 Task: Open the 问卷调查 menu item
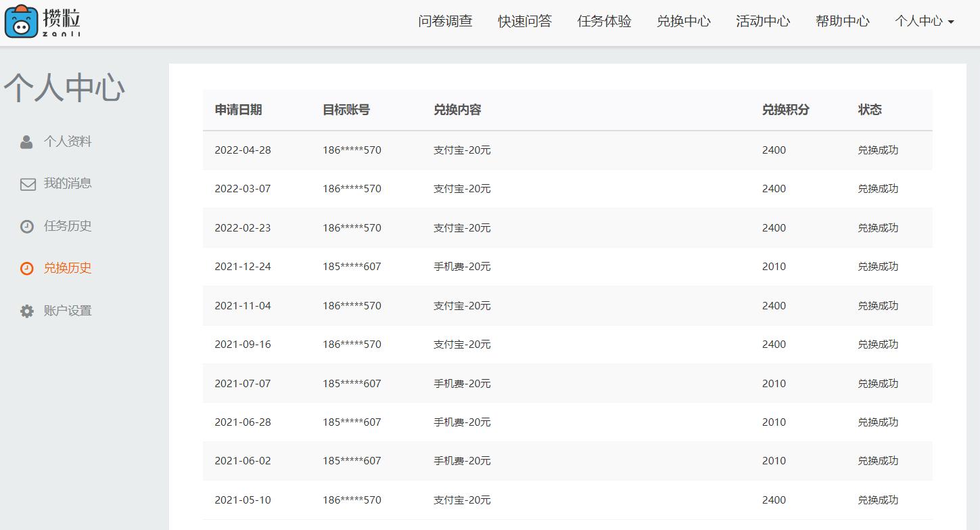coord(443,21)
